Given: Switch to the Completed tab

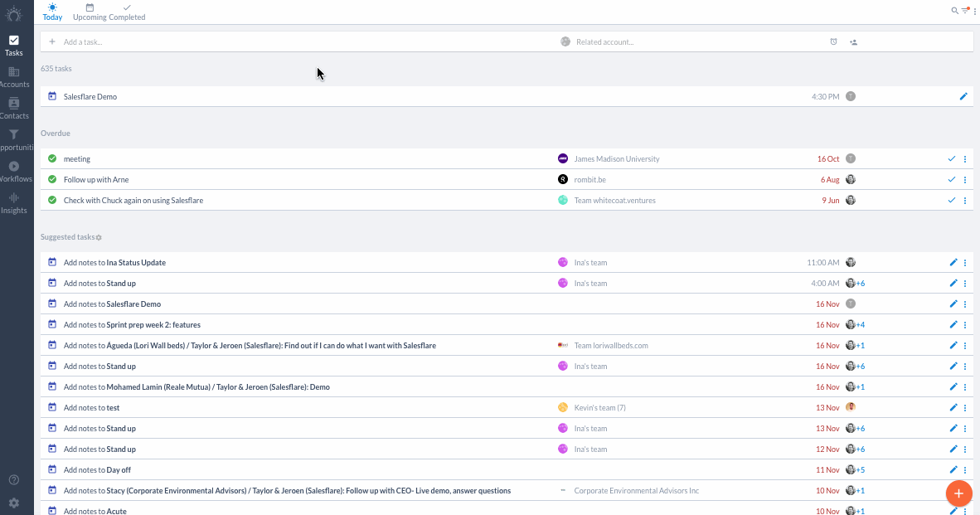Looking at the screenshot, I should click(x=127, y=12).
